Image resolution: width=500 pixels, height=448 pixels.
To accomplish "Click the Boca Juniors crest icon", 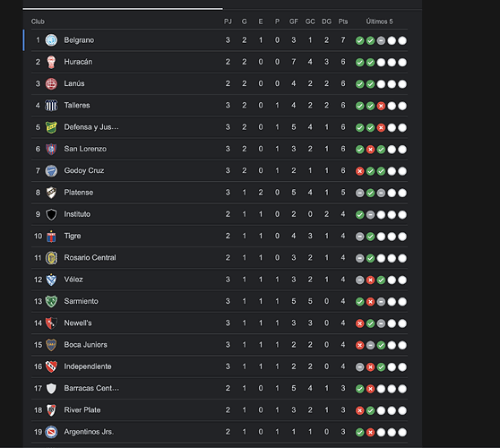I will [51, 345].
